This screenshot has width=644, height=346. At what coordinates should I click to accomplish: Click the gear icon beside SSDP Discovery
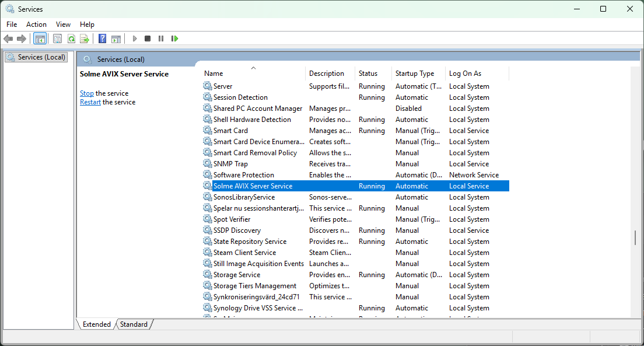(208, 230)
